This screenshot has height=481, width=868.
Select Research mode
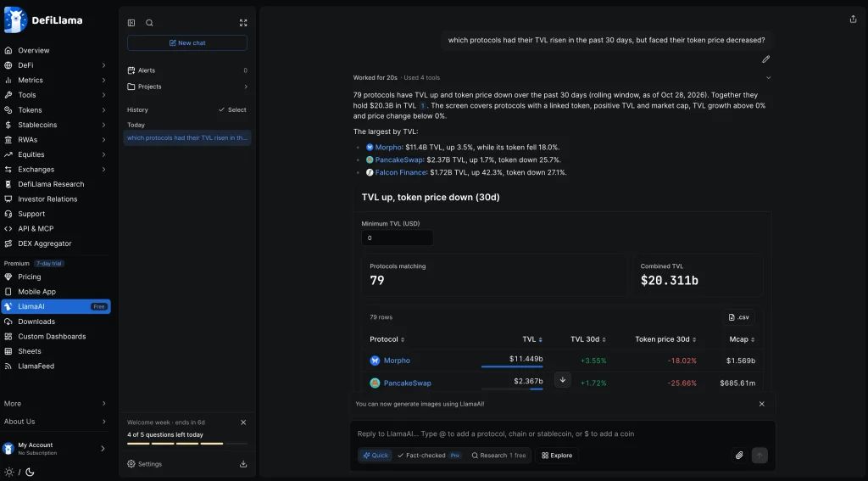[498, 456]
